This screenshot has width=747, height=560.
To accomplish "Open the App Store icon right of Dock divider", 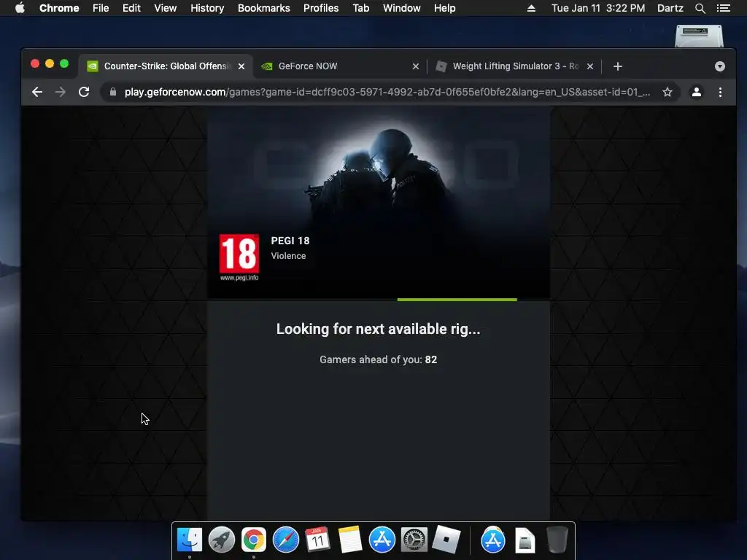I will (x=492, y=540).
